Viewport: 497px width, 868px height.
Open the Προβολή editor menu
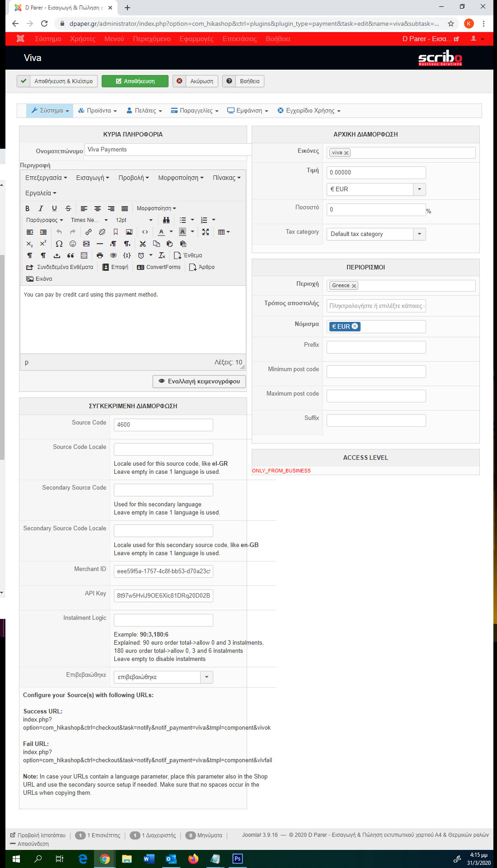pos(134,178)
